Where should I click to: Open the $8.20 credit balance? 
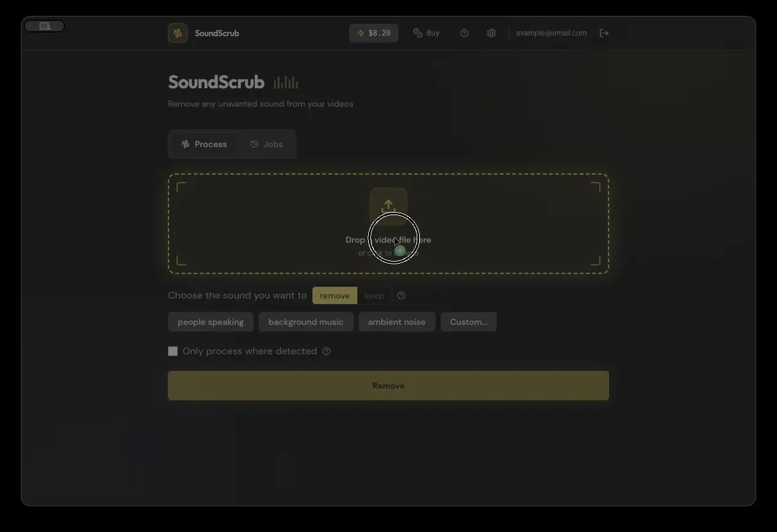pos(374,33)
